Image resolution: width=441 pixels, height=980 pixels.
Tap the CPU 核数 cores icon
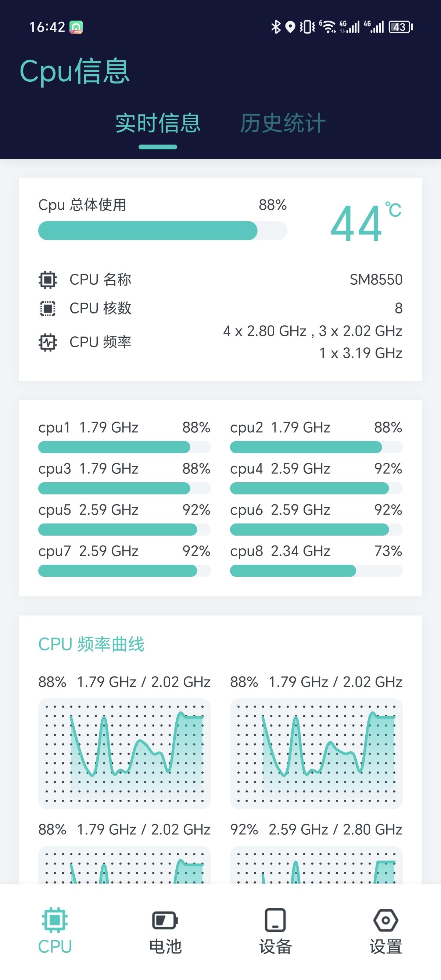pos(48,309)
